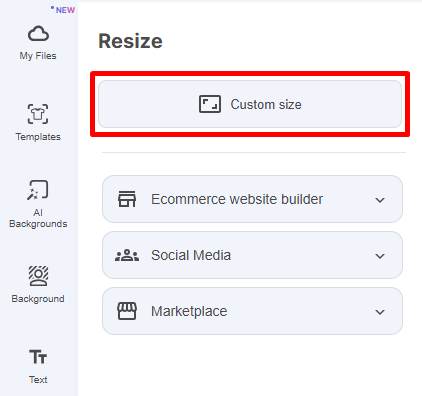The height and width of the screenshot is (396, 422).
Task: Click the Custom size button
Action: (250, 104)
